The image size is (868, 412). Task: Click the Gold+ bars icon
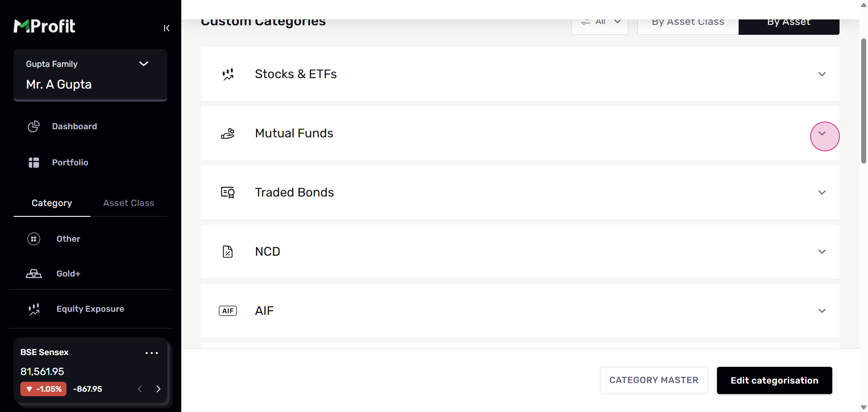[x=34, y=274]
